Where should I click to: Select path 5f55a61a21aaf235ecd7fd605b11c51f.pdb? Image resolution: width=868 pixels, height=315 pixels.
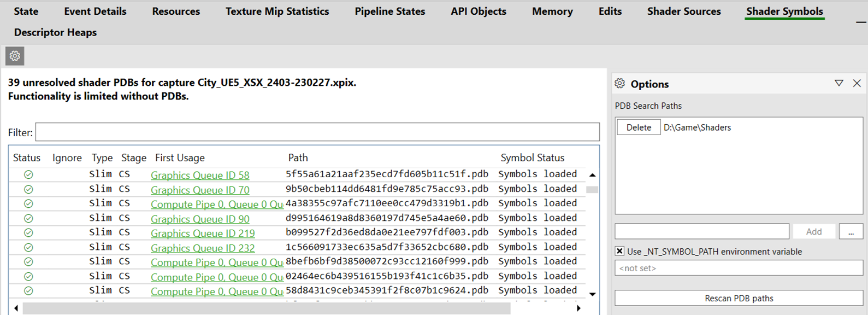tap(387, 174)
